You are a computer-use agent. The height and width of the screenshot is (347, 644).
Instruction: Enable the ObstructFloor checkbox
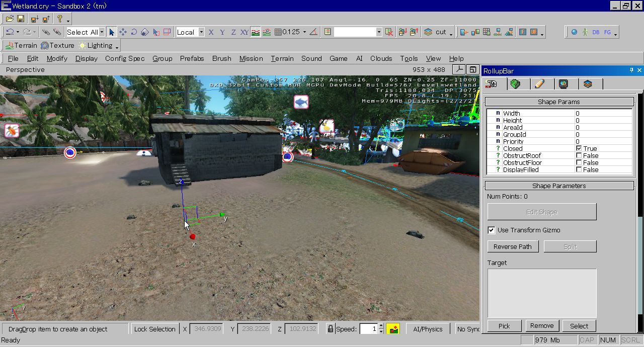[579, 162]
